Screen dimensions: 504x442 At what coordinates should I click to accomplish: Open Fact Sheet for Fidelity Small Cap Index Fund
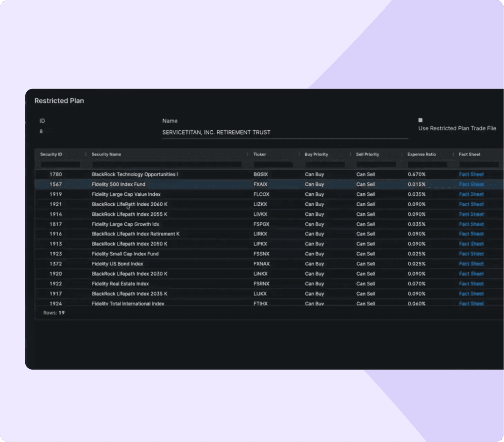471,254
